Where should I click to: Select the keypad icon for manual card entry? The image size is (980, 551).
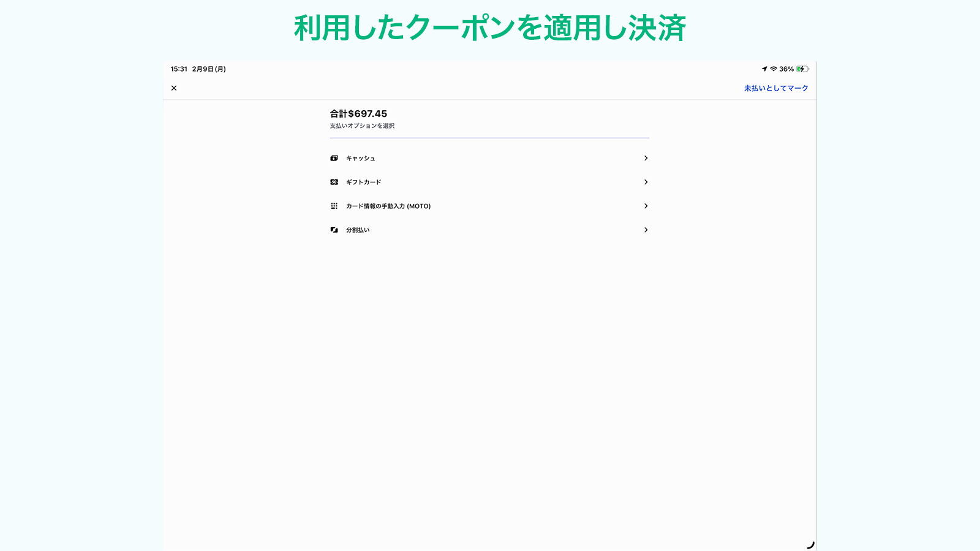334,206
